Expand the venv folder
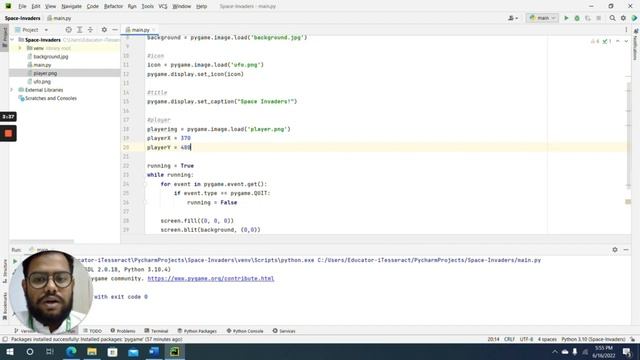Screen dimensions: 640x360 click(x=19, y=48)
